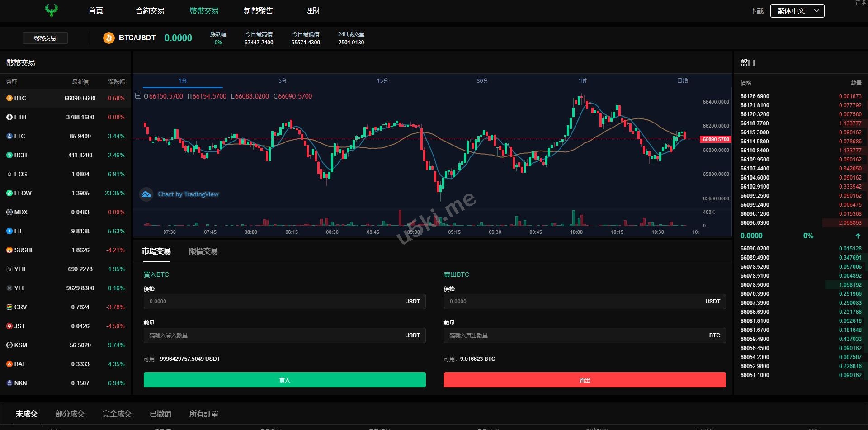
Task: Open the 合約交易 menu item
Action: point(150,11)
